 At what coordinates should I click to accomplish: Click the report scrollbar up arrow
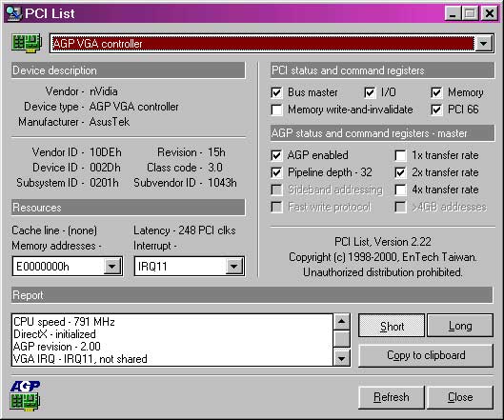point(342,321)
